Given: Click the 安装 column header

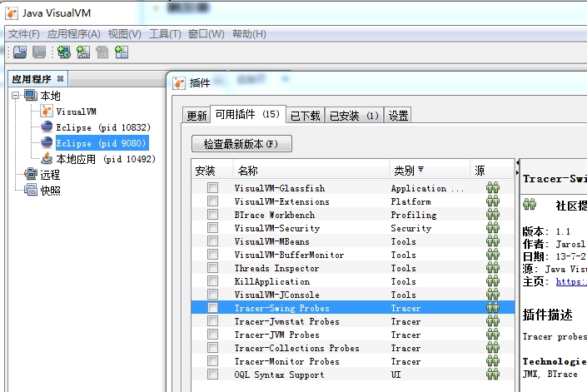Looking at the screenshot, I should coord(211,171).
